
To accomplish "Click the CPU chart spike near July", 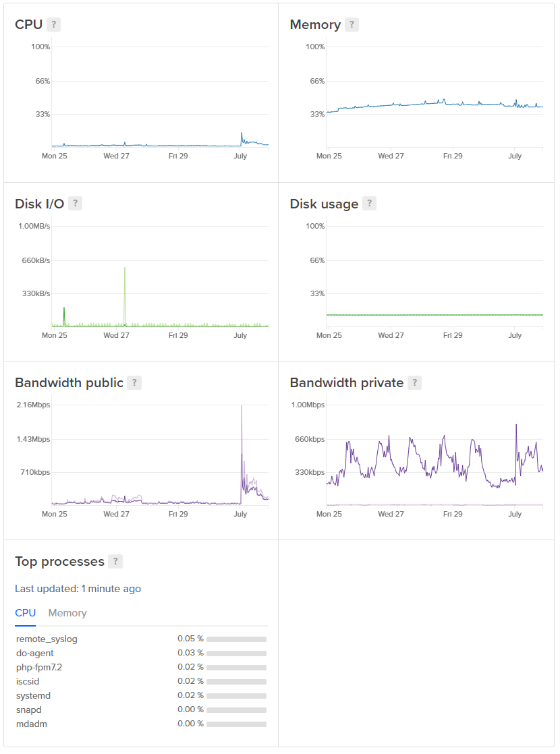I will (242, 134).
